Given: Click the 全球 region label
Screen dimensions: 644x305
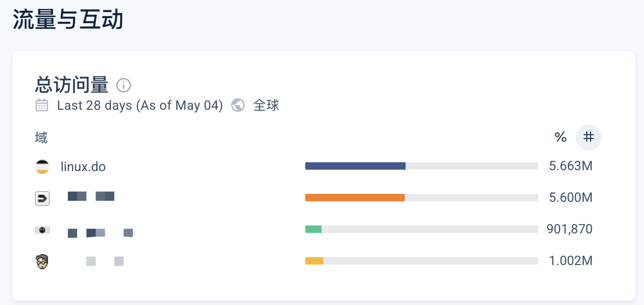Looking at the screenshot, I should 266,105.
